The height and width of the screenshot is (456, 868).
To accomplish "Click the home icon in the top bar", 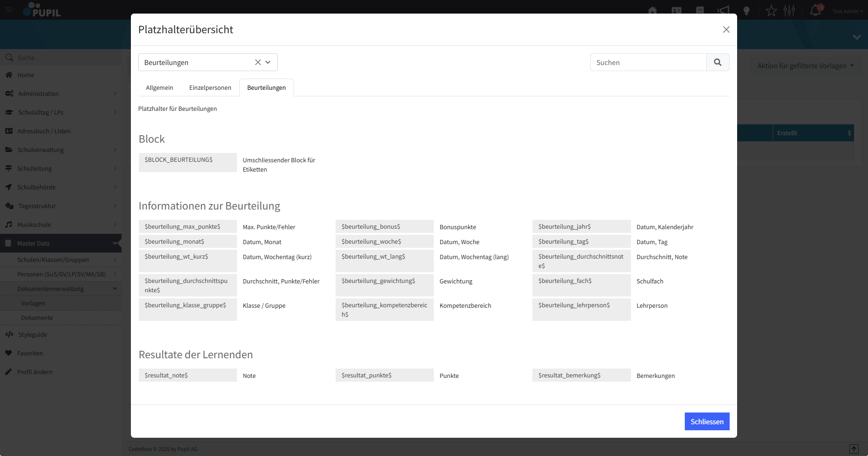I will (653, 11).
